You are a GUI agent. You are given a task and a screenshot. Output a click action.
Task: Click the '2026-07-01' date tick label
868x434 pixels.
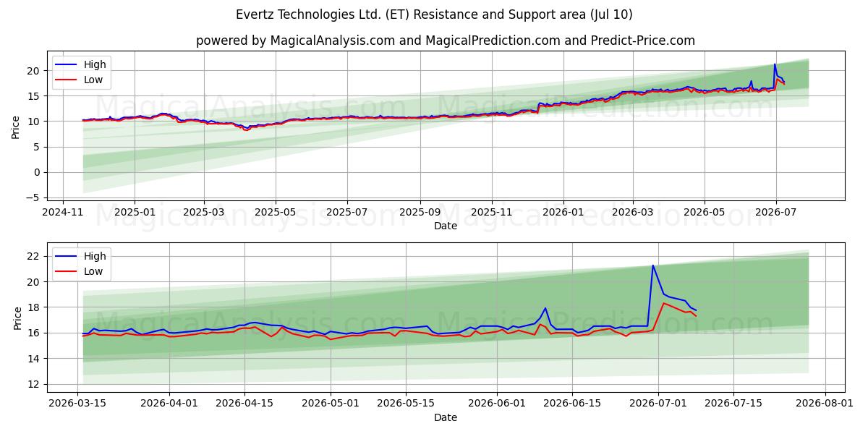coord(658,404)
